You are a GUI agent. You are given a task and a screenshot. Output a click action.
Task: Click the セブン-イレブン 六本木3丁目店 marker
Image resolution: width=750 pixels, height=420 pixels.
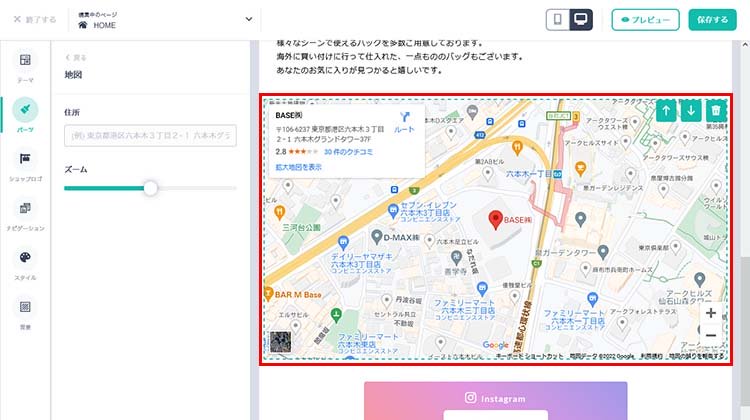(393, 210)
